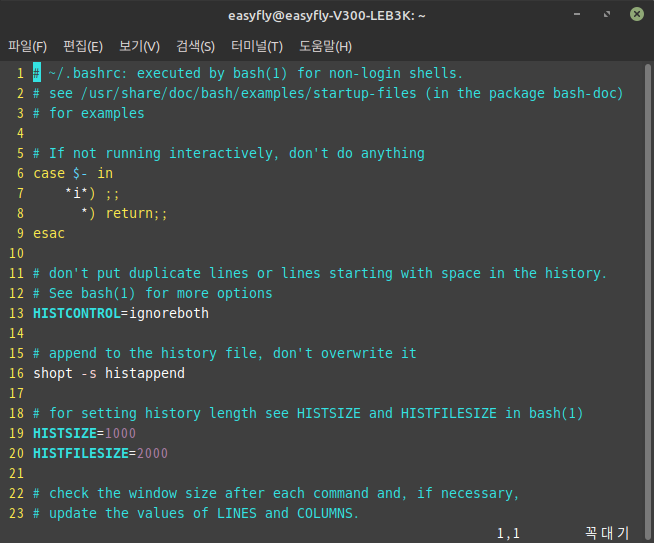Open the 파일(F) menu
This screenshot has height=543, width=654.
[28, 46]
